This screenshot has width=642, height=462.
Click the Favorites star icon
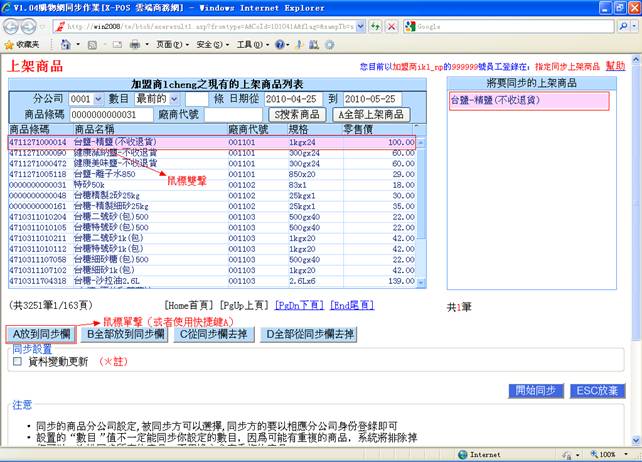[9, 45]
